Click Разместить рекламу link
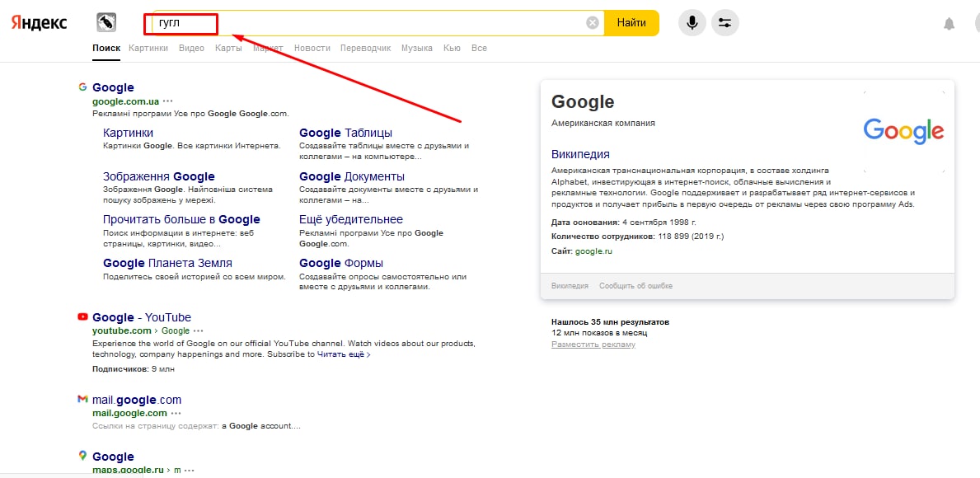Viewport: 980px width, 478px height. coord(593,344)
